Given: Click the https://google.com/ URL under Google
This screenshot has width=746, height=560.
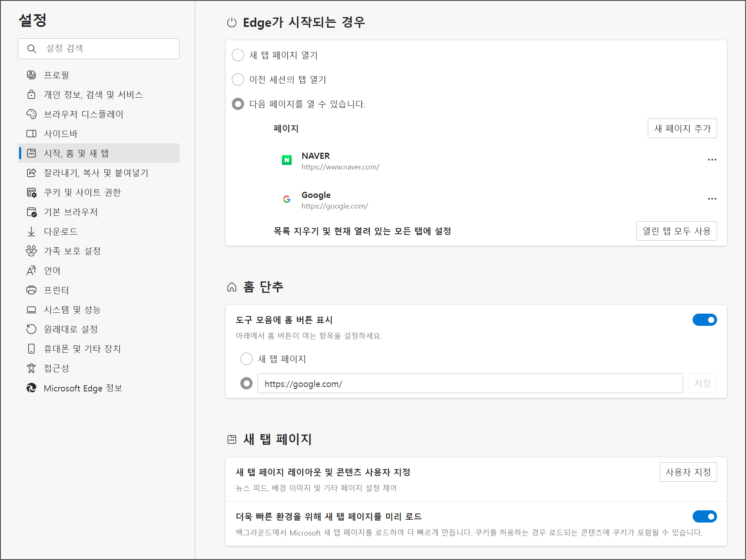Looking at the screenshot, I should (x=334, y=206).
